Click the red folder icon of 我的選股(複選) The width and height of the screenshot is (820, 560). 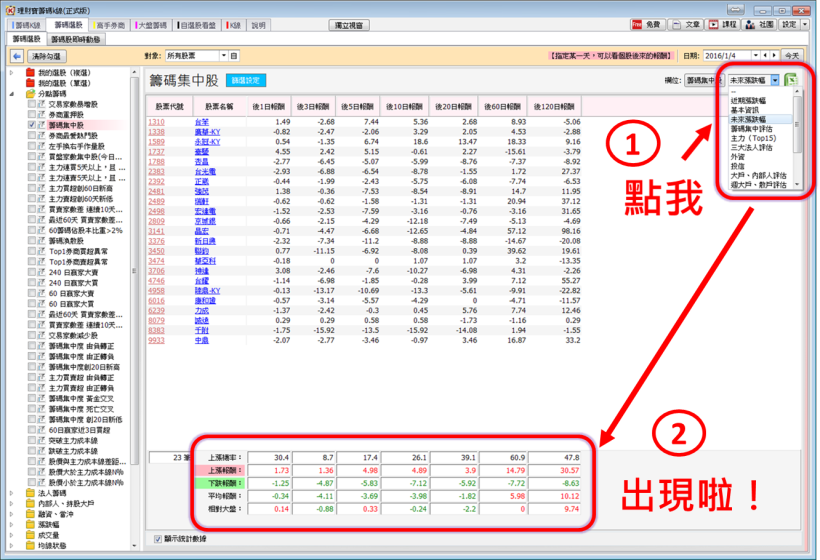(x=30, y=73)
